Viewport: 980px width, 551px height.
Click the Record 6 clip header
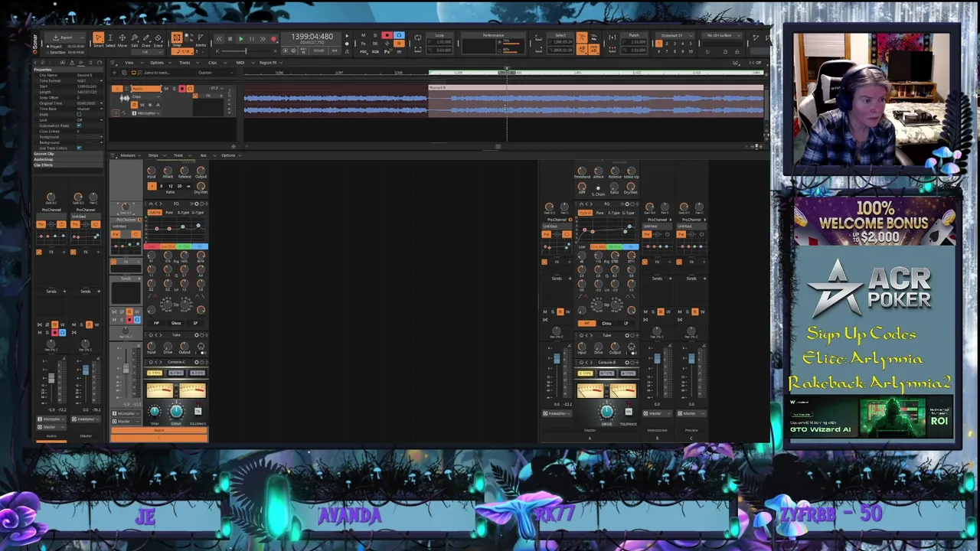pos(596,88)
